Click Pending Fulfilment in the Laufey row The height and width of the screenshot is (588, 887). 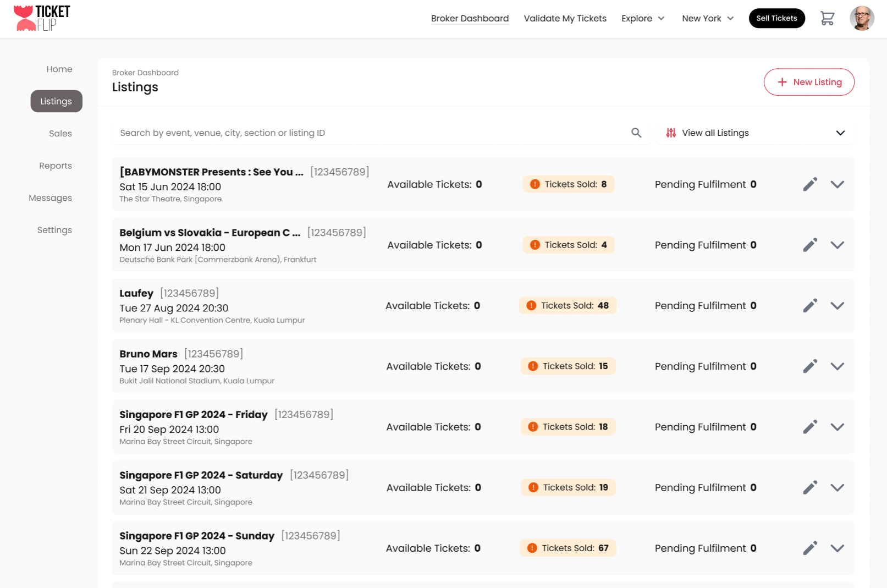tap(706, 305)
